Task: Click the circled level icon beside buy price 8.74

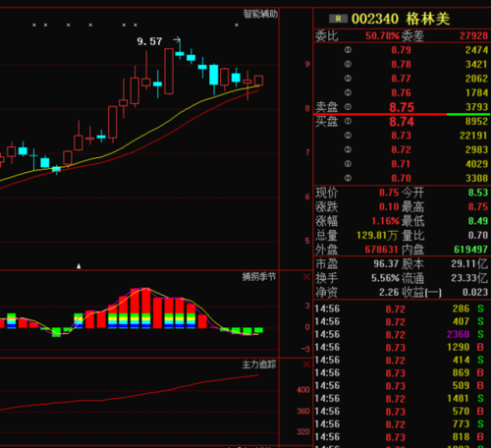Action: pyautogui.click(x=348, y=121)
